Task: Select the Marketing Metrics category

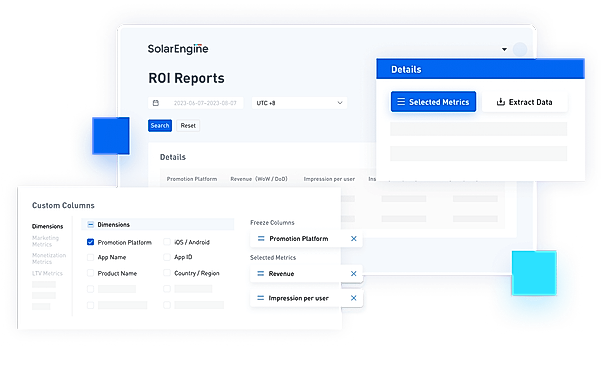Action: (x=46, y=241)
